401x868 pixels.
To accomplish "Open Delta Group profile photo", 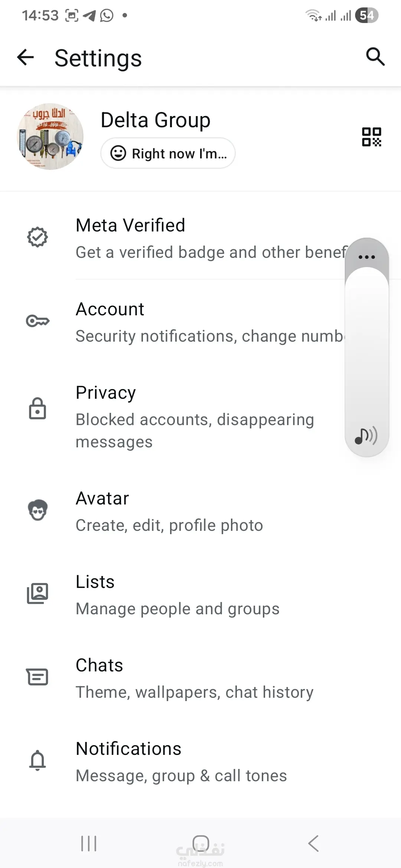I will coord(50,137).
